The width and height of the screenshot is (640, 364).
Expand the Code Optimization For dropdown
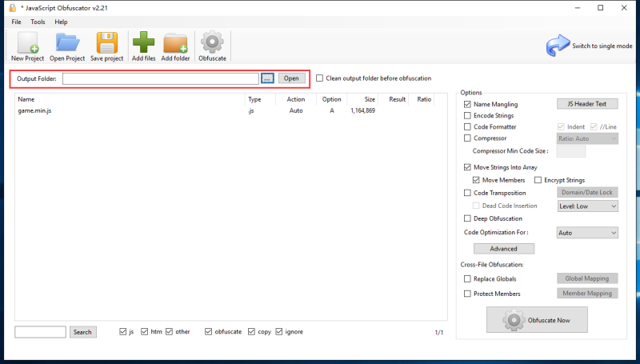(x=587, y=233)
